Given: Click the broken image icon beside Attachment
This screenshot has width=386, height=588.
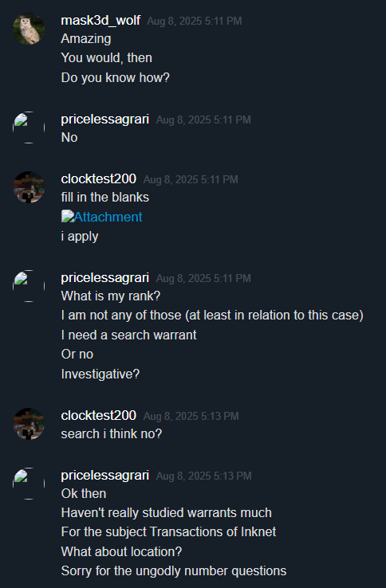Looking at the screenshot, I should click(68, 216).
